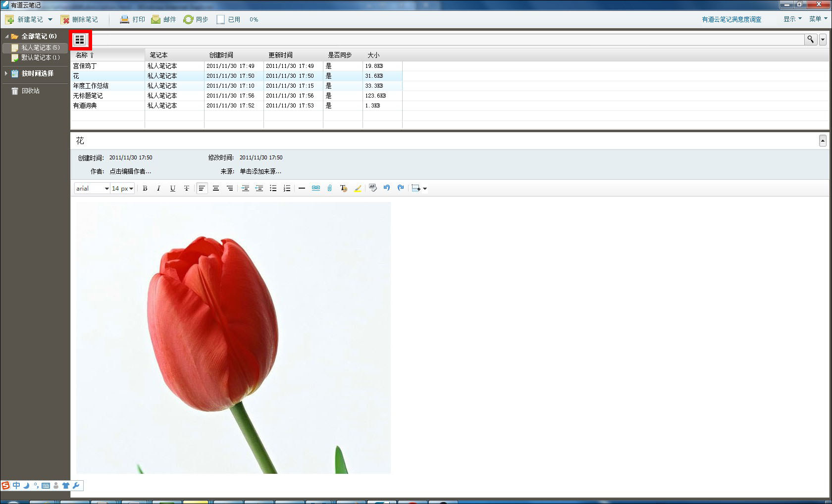Toggle bold formatting
This screenshot has width=832, height=504.
click(x=145, y=188)
